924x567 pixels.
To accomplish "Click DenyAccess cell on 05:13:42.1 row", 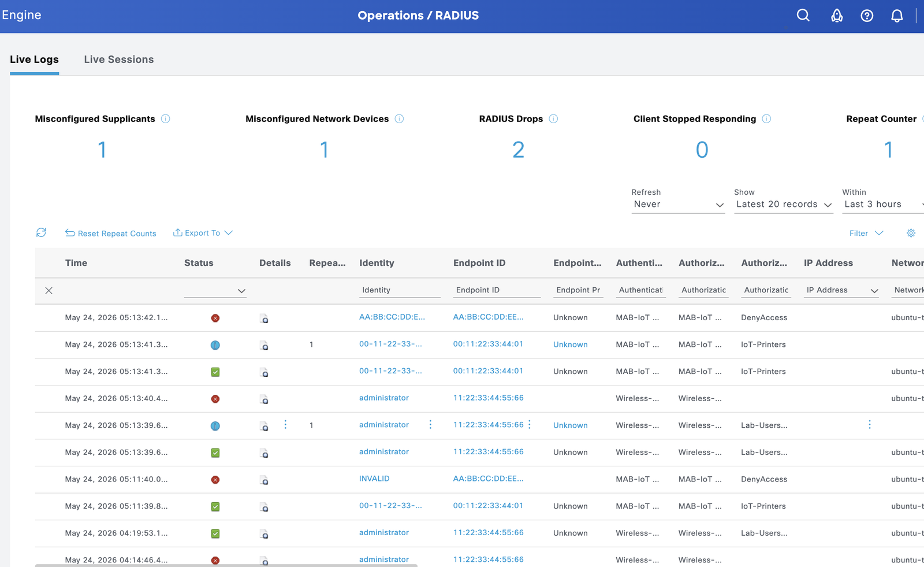I will (x=764, y=317).
